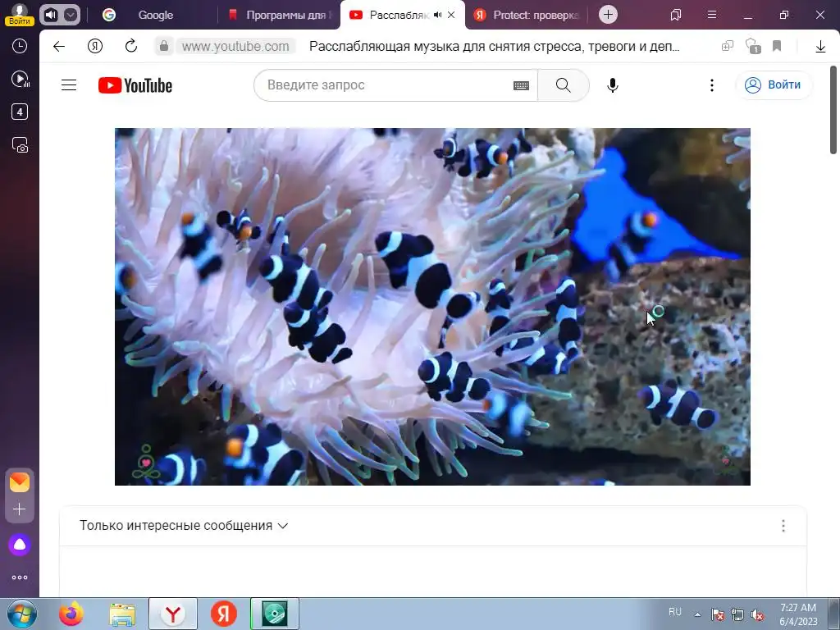This screenshot has height=630, width=840.
Task: Go back to the previous page
Action: click(59, 47)
